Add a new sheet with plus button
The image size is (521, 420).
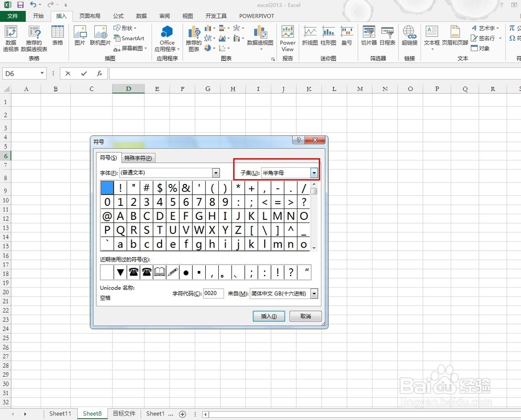(182, 414)
